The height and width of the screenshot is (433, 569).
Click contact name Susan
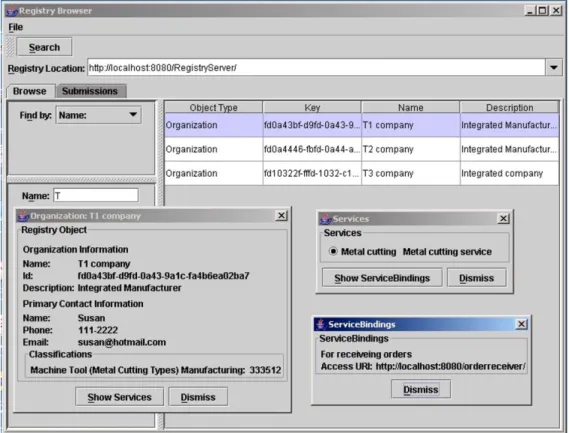[x=91, y=318]
